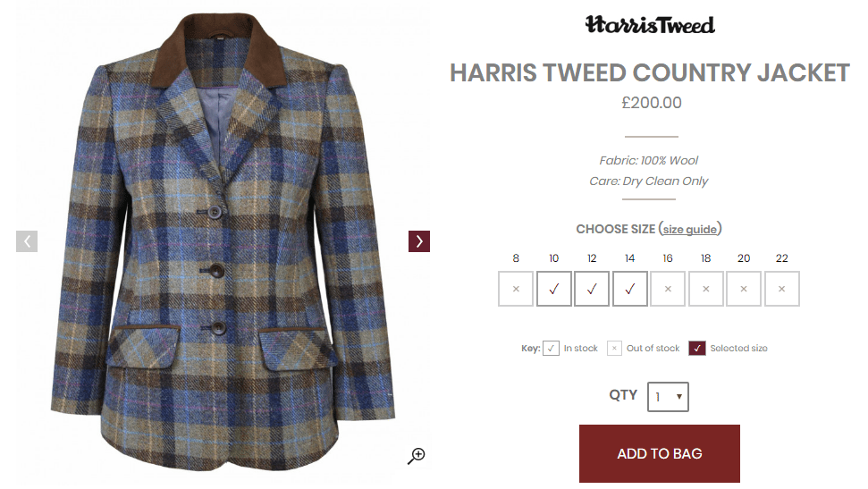The height and width of the screenshot is (489, 868).
Task: Open the magnifier zoom icon on image
Action: [417, 456]
